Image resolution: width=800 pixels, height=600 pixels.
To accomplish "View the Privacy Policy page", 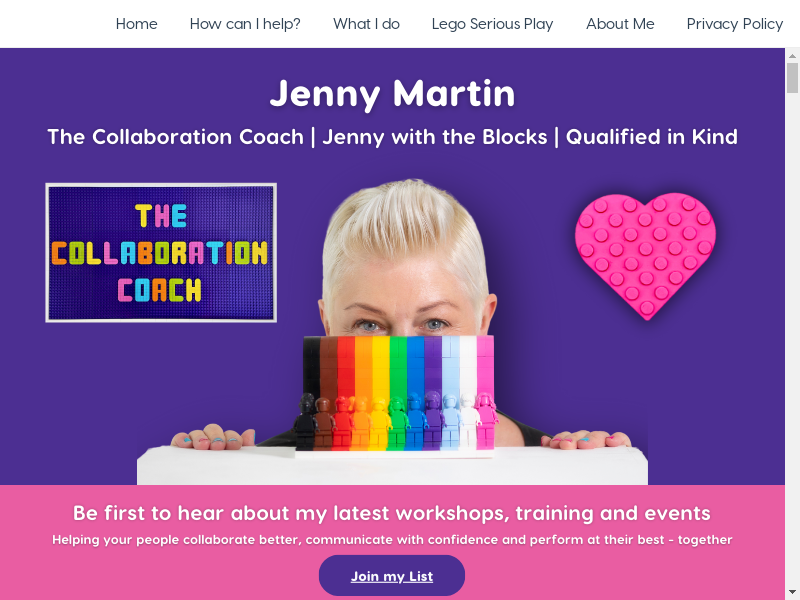I will (x=735, y=24).
